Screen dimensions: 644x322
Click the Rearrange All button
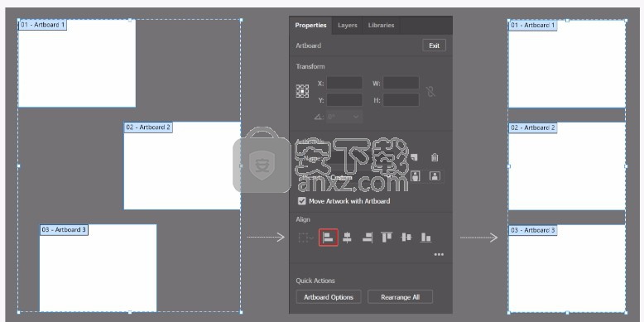click(400, 297)
